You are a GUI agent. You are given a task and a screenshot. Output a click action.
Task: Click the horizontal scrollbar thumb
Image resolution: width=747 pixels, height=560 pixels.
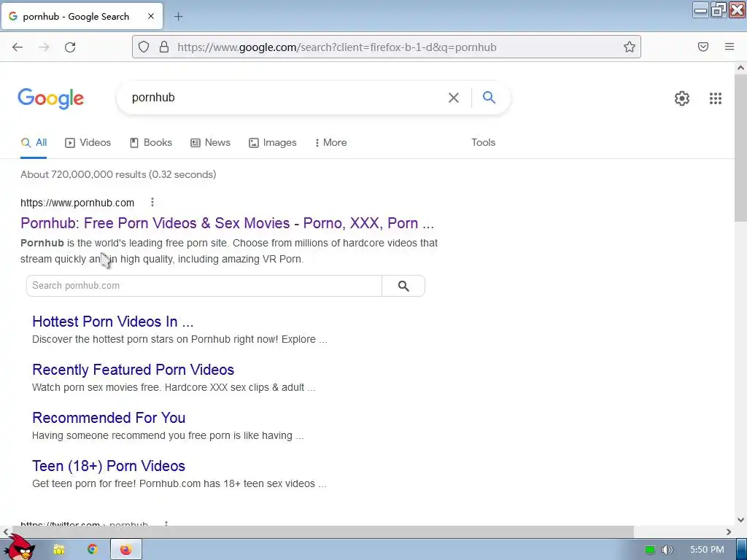[323, 532]
